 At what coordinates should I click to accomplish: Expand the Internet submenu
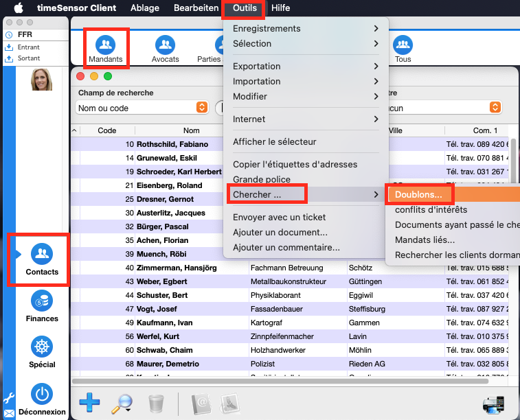point(306,119)
